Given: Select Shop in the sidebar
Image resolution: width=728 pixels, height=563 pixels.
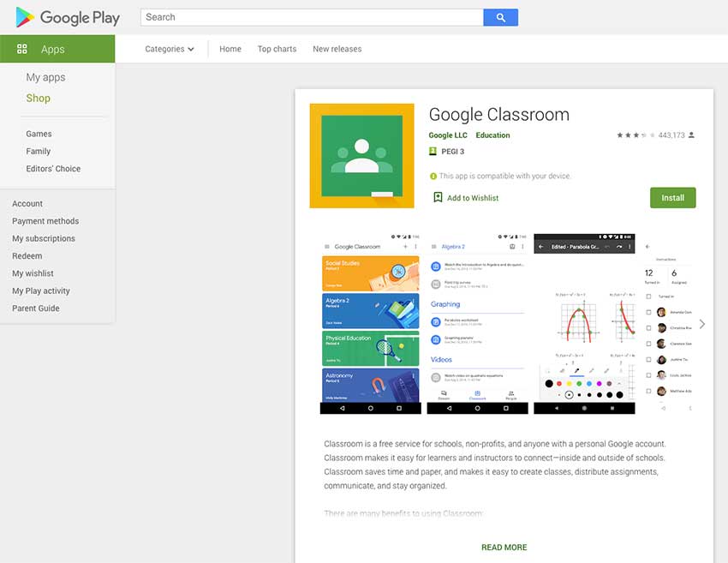Looking at the screenshot, I should tap(38, 98).
